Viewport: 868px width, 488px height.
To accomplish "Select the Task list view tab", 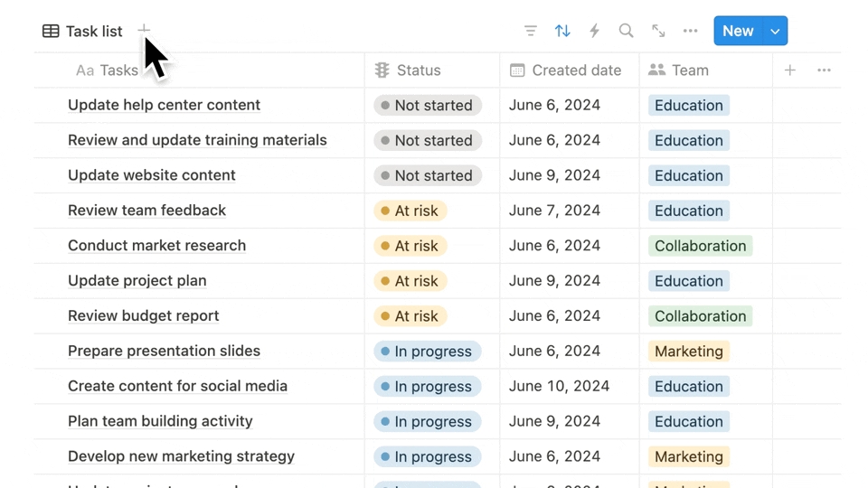I will pos(83,31).
